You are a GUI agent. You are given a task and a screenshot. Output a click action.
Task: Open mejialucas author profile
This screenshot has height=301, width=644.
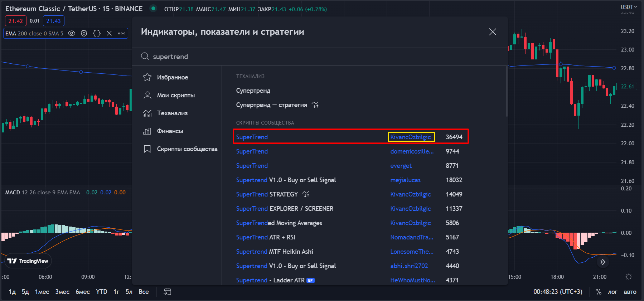[405, 180]
